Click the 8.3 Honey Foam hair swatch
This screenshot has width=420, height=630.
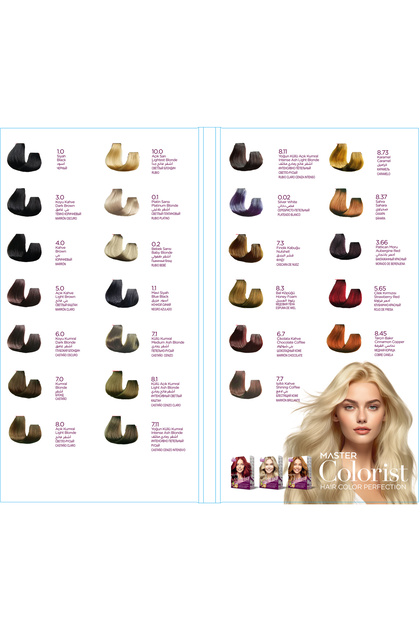246,293
